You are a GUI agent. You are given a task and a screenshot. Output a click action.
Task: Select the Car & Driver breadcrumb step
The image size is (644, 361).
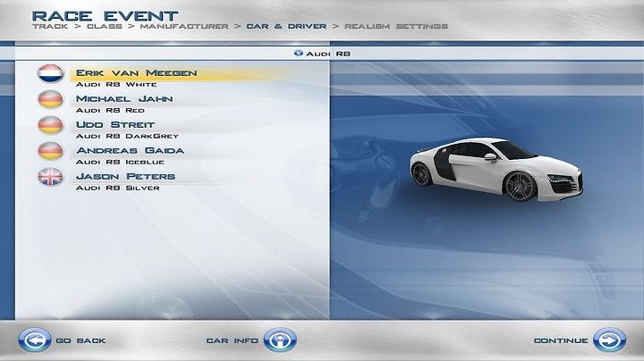pyautogui.click(x=286, y=26)
